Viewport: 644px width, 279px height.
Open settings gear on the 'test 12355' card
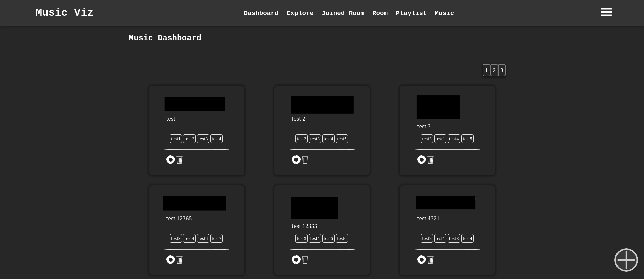[x=296, y=260]
